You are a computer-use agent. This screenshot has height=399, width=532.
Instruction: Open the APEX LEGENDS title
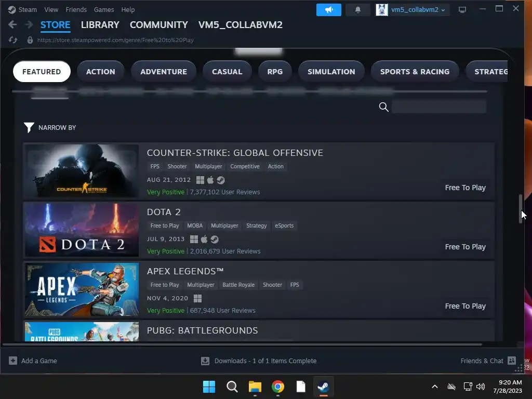point(185,271)
